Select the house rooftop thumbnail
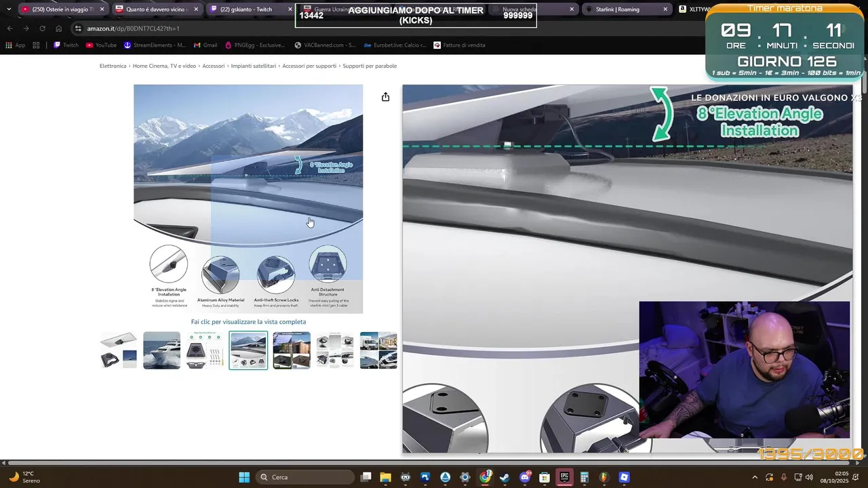Screen dimensions: 868x488 tap(292, 350)
